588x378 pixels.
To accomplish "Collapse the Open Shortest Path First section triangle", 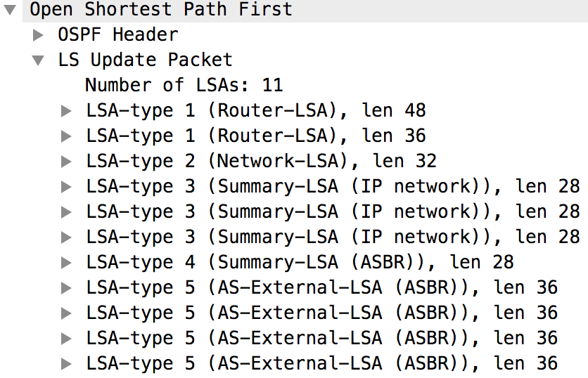I will [x=11, y=10].
